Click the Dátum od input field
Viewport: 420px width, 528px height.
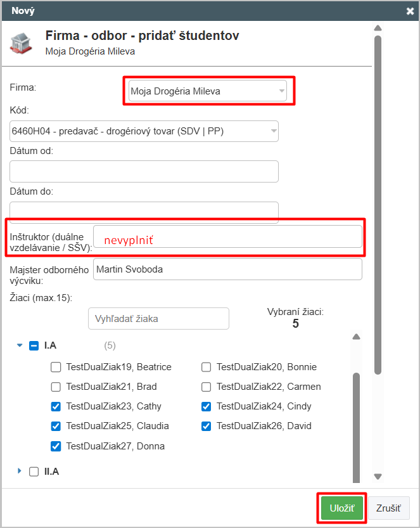[x=144, y=171]
